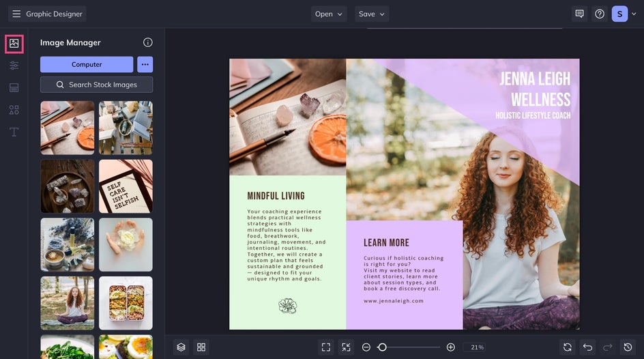Click the collapse-to-fit arrows icon

point(347,347)
